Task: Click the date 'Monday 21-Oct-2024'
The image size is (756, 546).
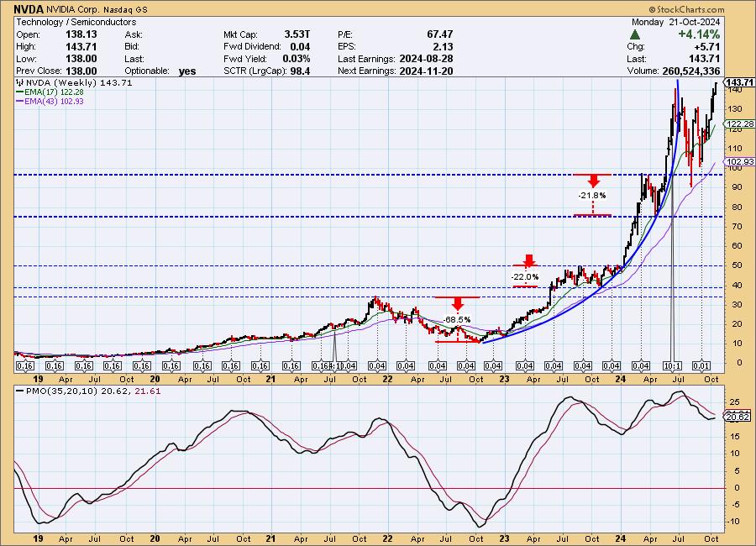Action: tap(675, 22)
